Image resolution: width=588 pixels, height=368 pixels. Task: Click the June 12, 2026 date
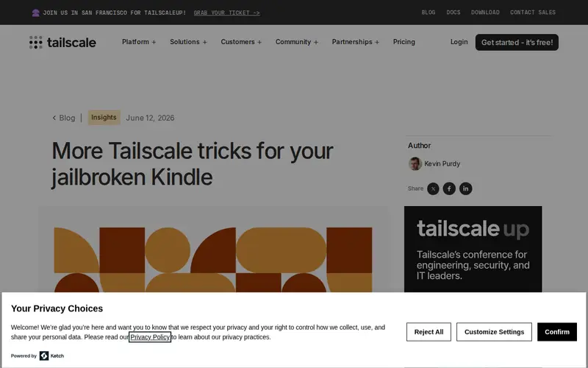point(150,118)
